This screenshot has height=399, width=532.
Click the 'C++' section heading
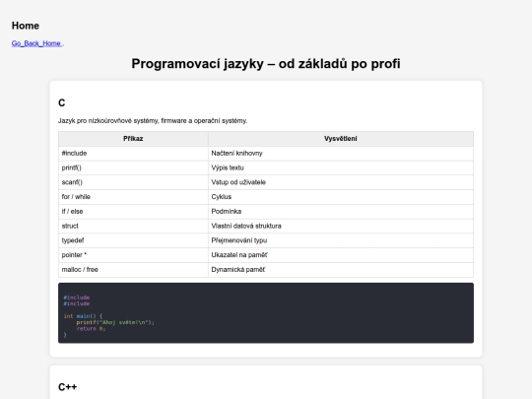[x=68, y=387]
